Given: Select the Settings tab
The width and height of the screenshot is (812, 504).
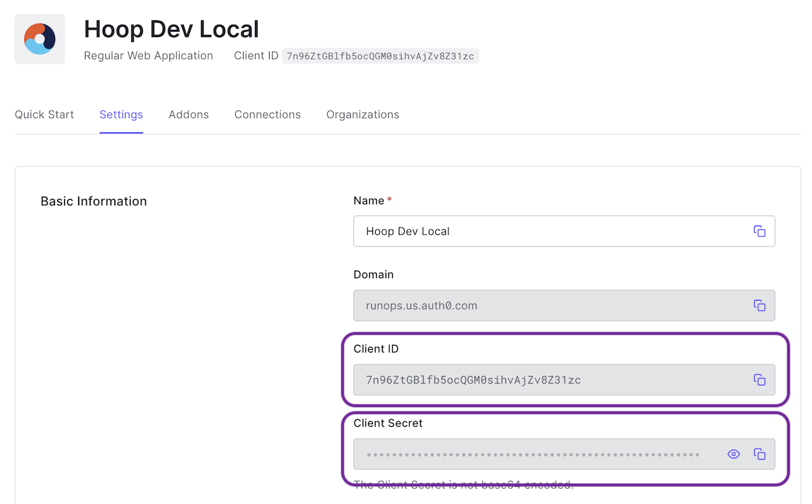Looking at the screenshot, I should (121, 115).
